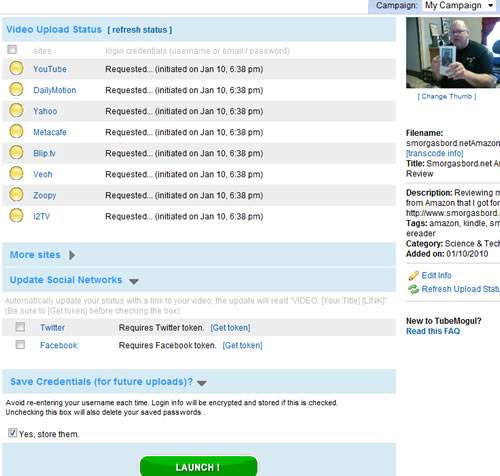Open the transcode info link
Screen dimensions: 500x476
[x=435, y=153]
